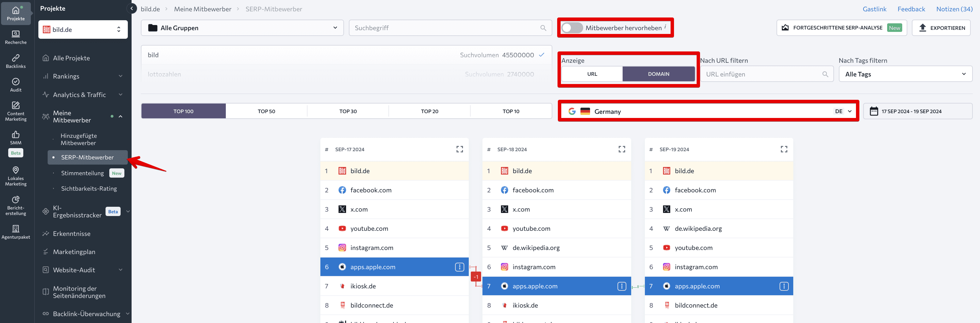Open options menu for apps.apple.com SEP-17

460,267
